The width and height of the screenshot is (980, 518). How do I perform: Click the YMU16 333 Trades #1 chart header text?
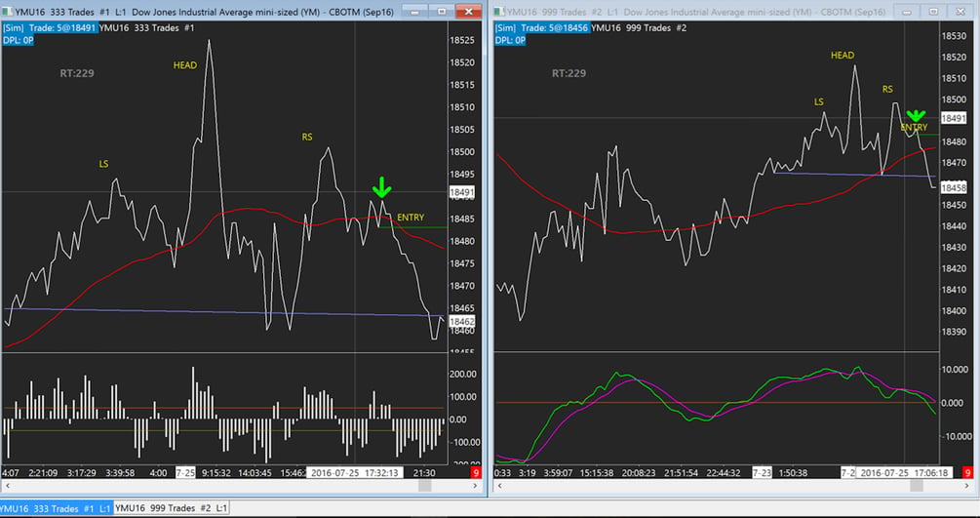point(147,28)
